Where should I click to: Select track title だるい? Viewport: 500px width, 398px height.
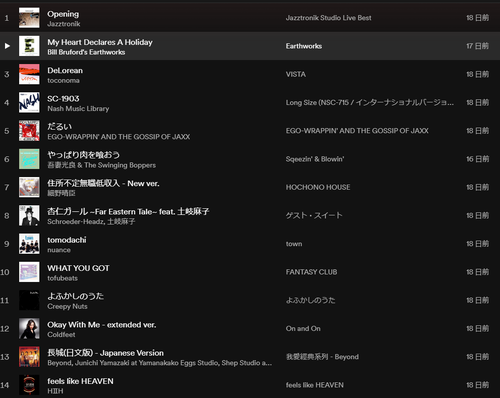(59, 127)
